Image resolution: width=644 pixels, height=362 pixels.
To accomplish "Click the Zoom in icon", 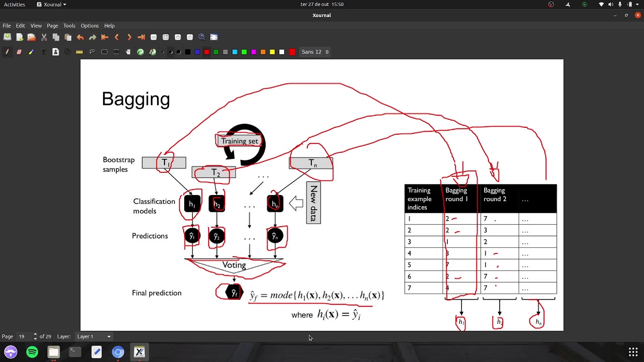I will pyautogui.click(x=178, y=37).
